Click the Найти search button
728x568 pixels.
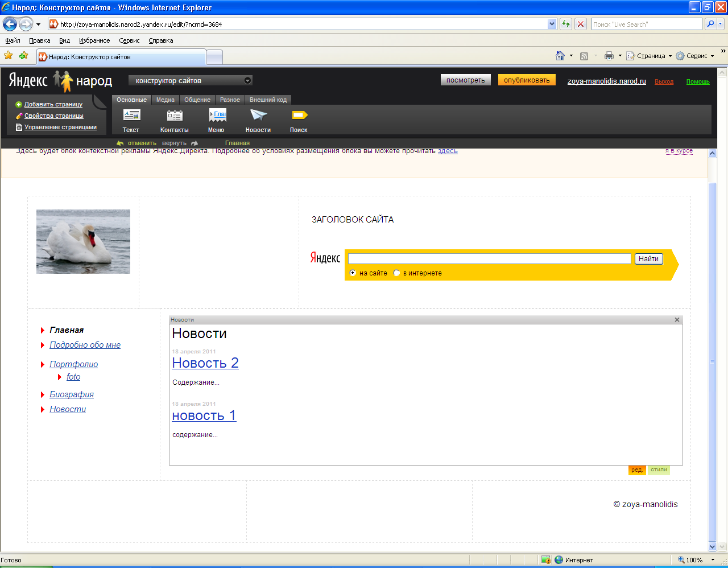648,258
